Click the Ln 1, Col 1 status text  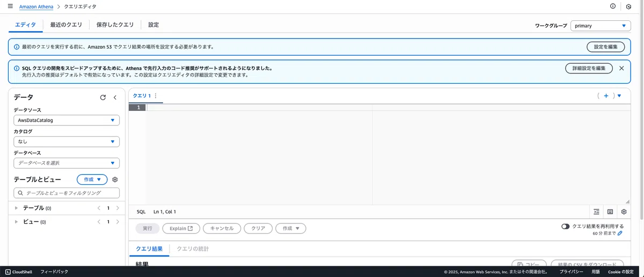click(165, 212)
